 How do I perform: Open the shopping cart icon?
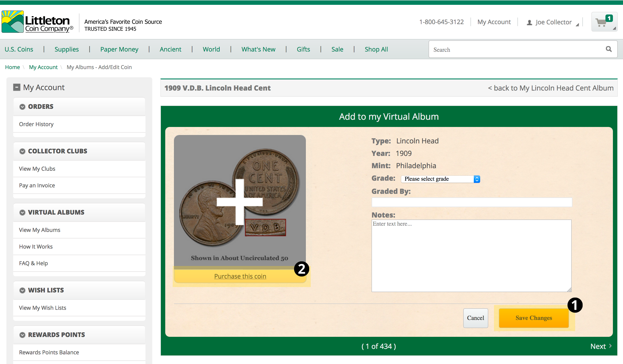(x=604, y=22)
